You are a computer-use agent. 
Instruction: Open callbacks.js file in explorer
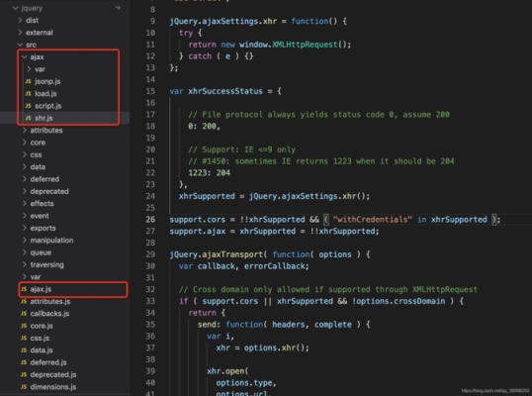(x=49, y=314)
